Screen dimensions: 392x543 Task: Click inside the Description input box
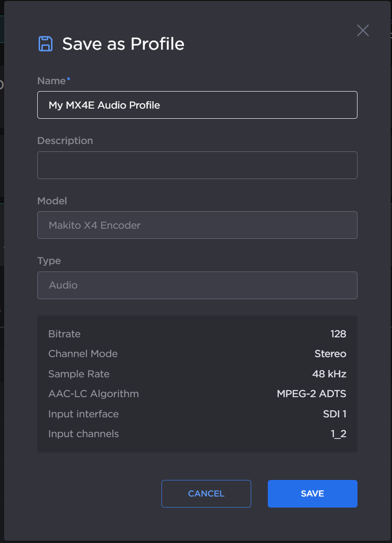point(197,165)
